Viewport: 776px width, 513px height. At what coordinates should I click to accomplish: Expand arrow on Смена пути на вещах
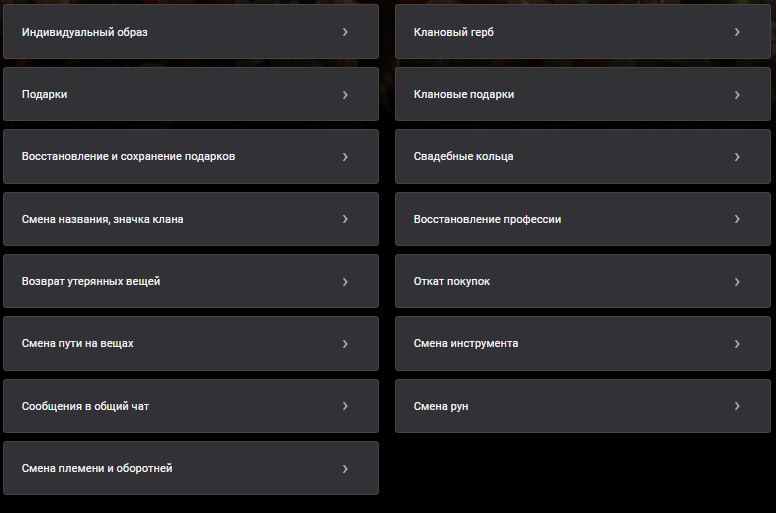[x=345, y=343]
